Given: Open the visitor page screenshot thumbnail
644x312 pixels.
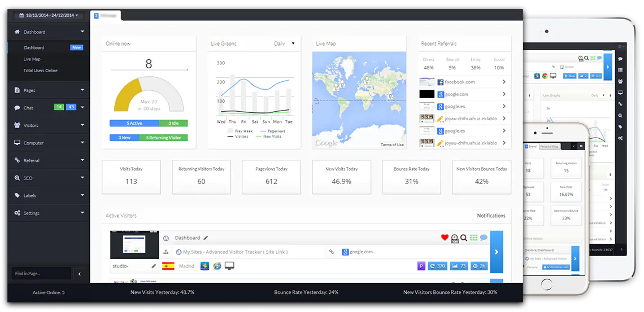Looking at the screenshot, I should (134, 245).
